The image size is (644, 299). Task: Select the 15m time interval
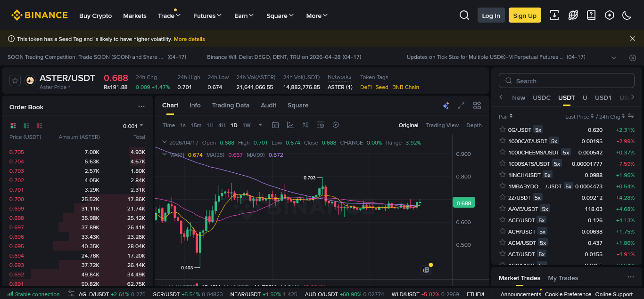[x=196, y=125]
